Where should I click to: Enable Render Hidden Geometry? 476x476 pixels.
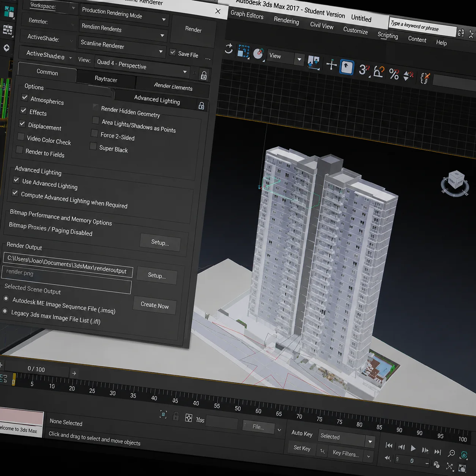click(96, 107)
